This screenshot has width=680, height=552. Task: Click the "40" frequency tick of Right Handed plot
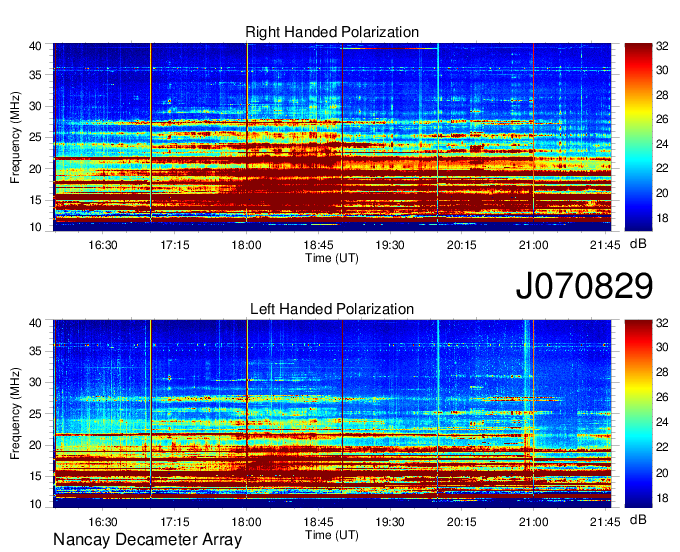[x=35, y=46]
